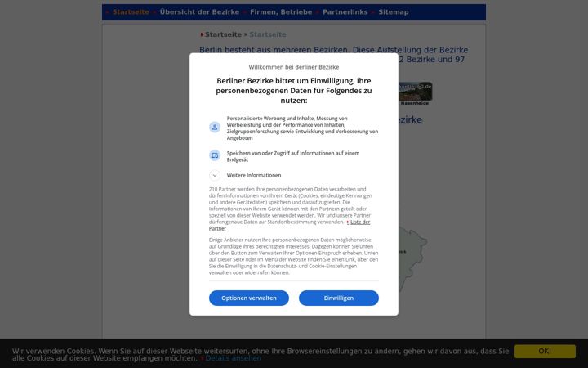This screenshot has height=368, width=588.
Task: Click Optionen verwalten button
Action: coord(249,298)
